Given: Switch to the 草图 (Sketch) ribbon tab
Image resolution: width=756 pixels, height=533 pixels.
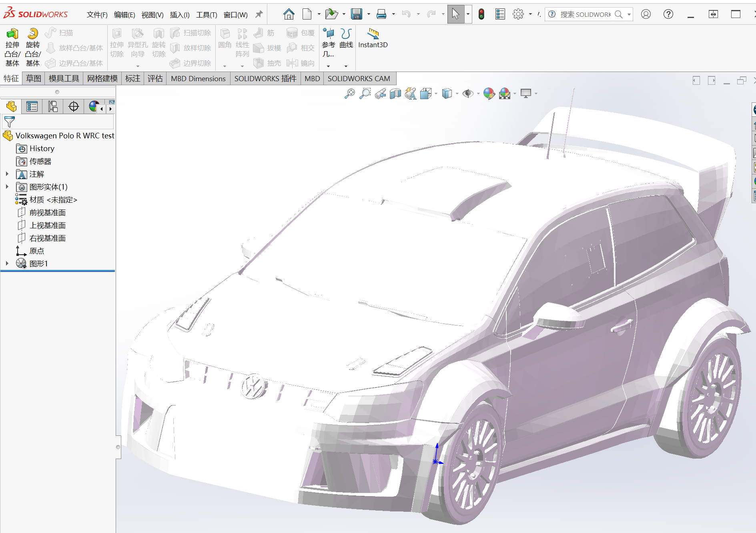Looking at the screenshot, I should 34,78.
